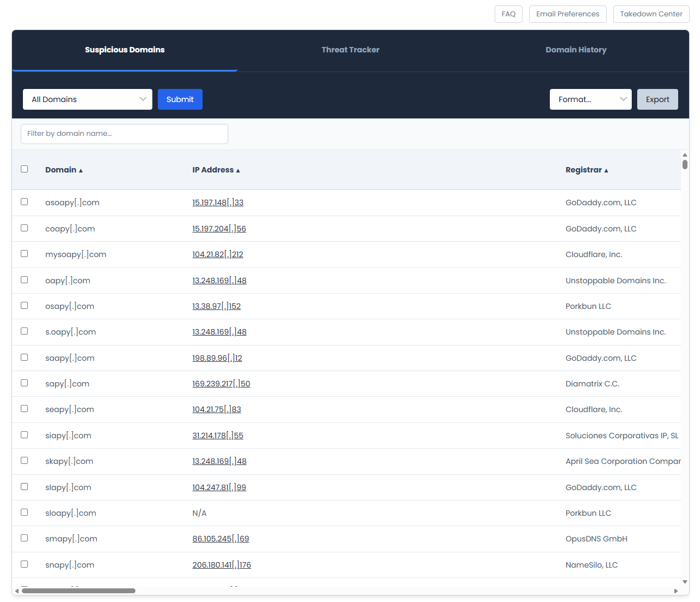This screenshot has height=602, width=700.
Task: Sort the table by the Domain column arrow
Action: tap(81, 170)
